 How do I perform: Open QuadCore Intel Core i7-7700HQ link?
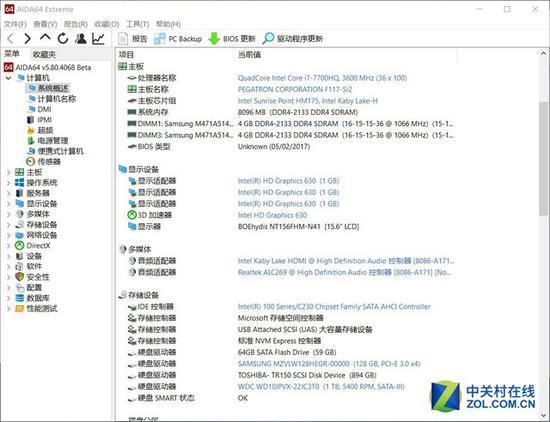click(x=322, y=78)
